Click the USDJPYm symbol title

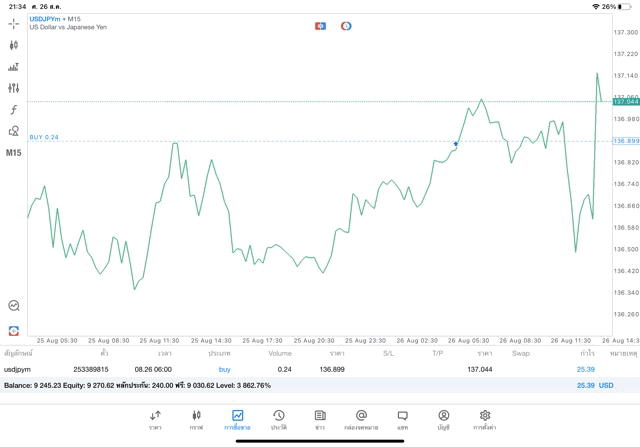(44, 19)
